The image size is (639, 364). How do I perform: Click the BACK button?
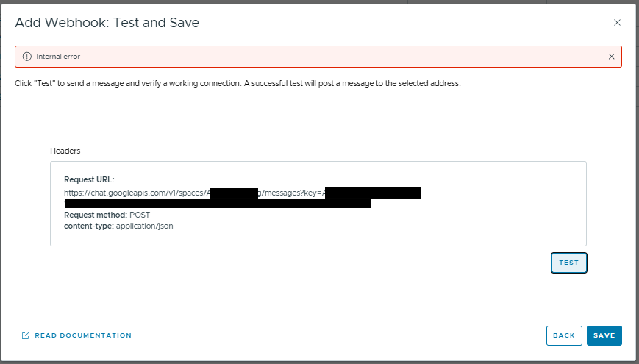click(564, 335)
